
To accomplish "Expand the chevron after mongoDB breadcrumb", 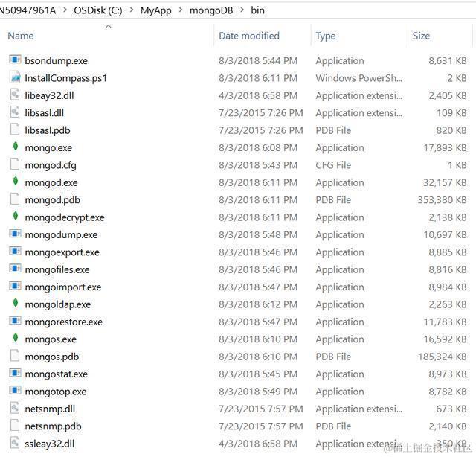I will tap(242, 10).
